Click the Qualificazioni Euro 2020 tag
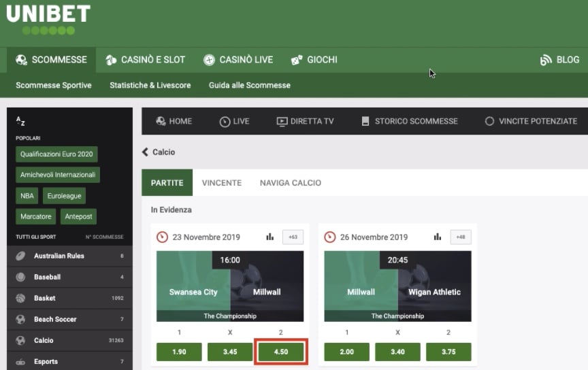 [56, 154]
